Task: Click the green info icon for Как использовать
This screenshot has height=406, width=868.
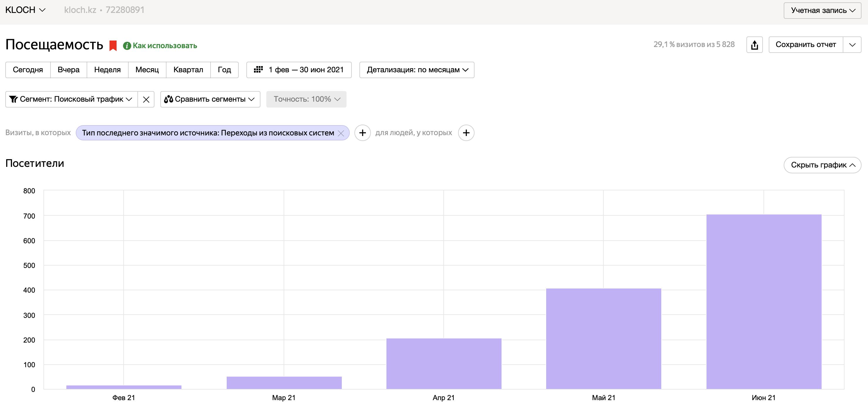Action: (x=127, y=46)
